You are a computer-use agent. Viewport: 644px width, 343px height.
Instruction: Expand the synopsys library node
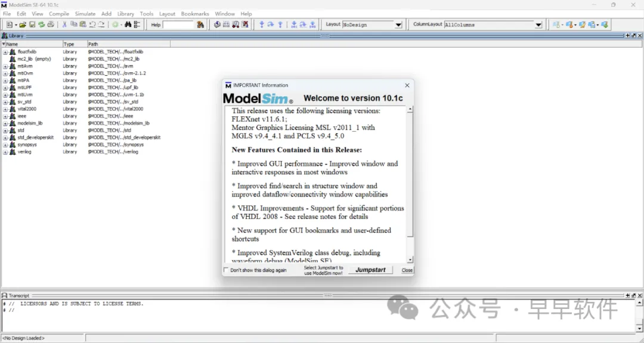coord(5,145)
